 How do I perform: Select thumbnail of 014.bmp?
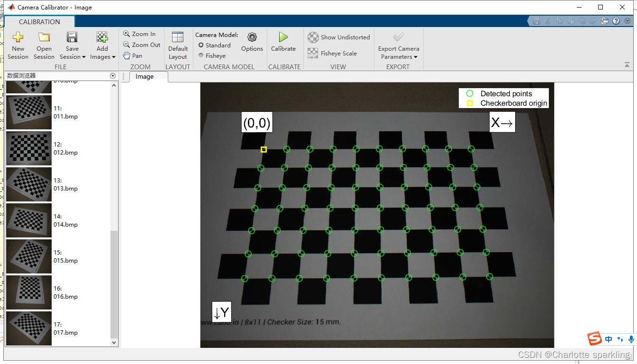coord(29,220)
